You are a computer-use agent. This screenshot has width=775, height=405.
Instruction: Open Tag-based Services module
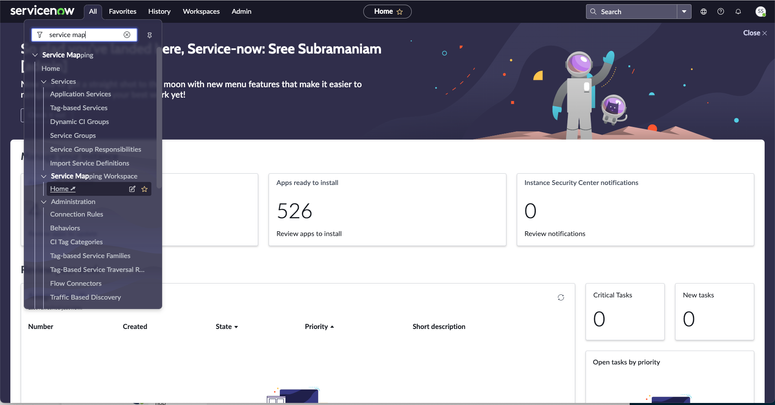(x=78, y=108)
